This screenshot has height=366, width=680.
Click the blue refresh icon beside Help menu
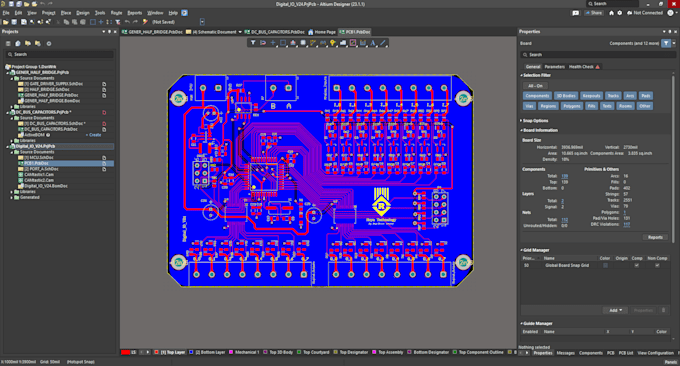[184, 13]
